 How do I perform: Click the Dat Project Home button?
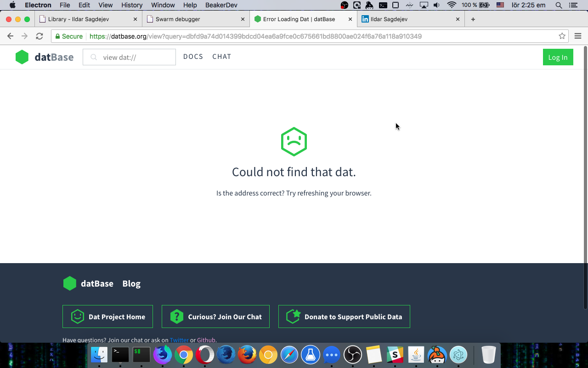pyautogui.click(x=107, y=316)
